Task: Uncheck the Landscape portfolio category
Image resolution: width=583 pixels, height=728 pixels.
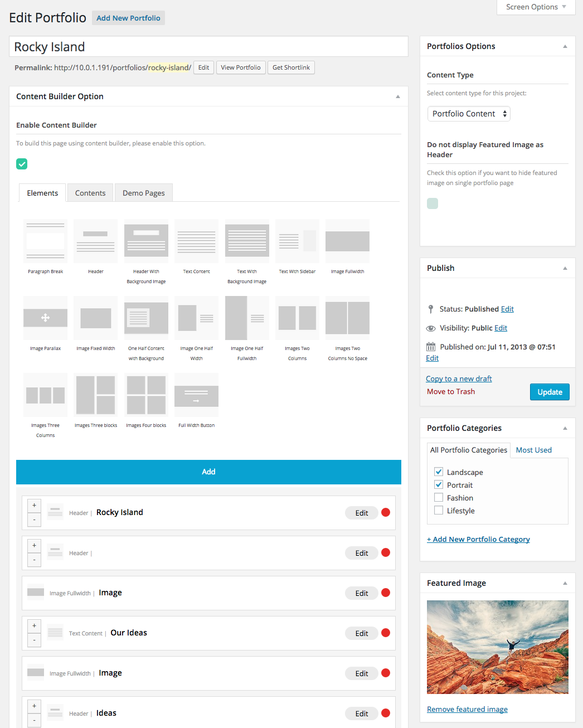Action: (439, 471)
